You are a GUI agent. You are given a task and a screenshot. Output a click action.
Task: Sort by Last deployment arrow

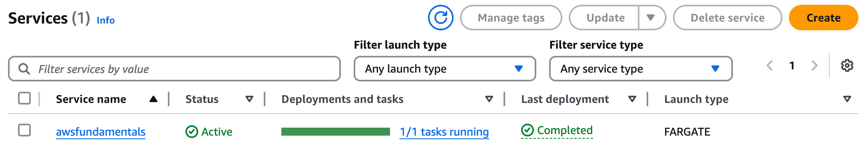tap(632, 99)
